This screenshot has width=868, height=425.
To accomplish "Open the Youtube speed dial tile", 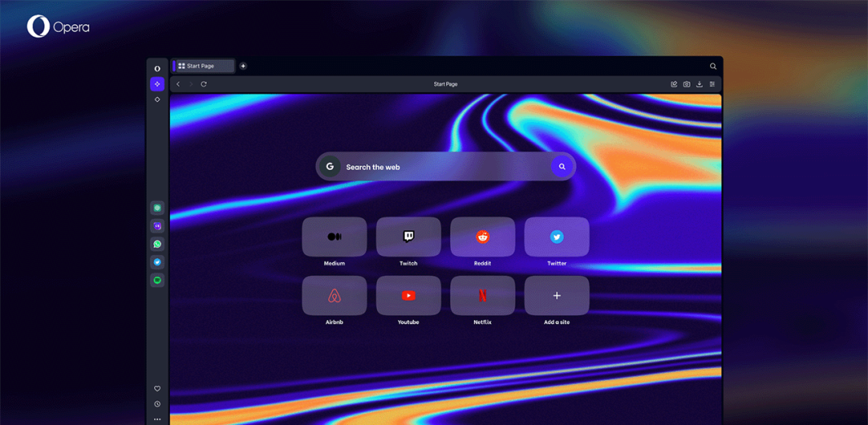I will click(409, 296).
